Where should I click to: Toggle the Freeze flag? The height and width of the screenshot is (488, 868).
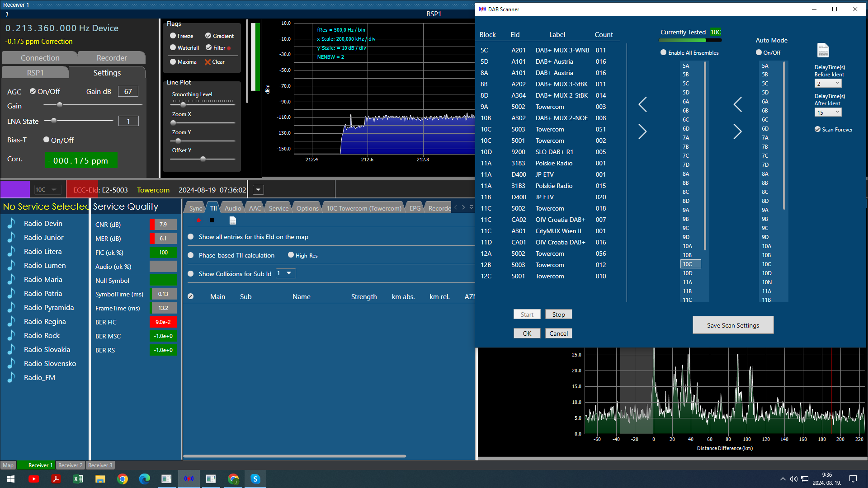point(173,36)
